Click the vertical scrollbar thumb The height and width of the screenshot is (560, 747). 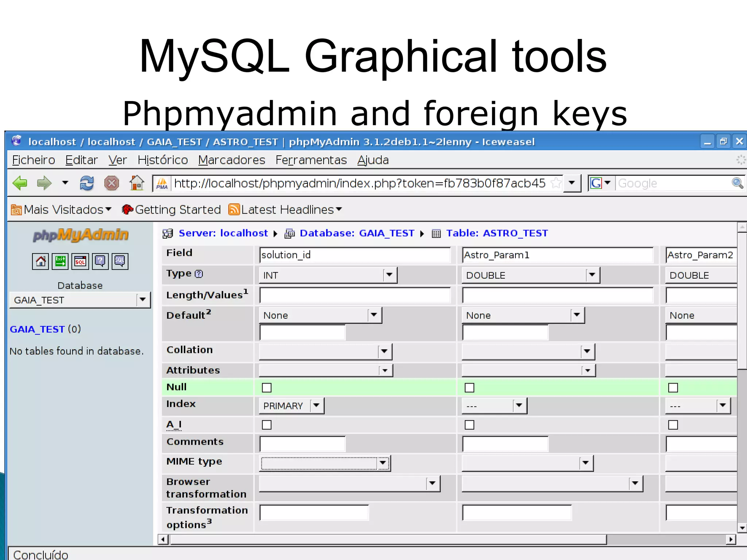click(x=742, y=301)
